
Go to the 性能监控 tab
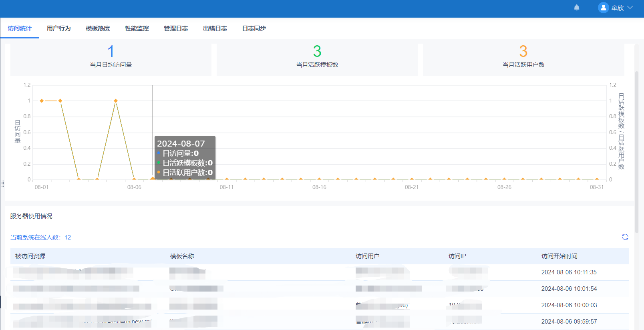137,28
